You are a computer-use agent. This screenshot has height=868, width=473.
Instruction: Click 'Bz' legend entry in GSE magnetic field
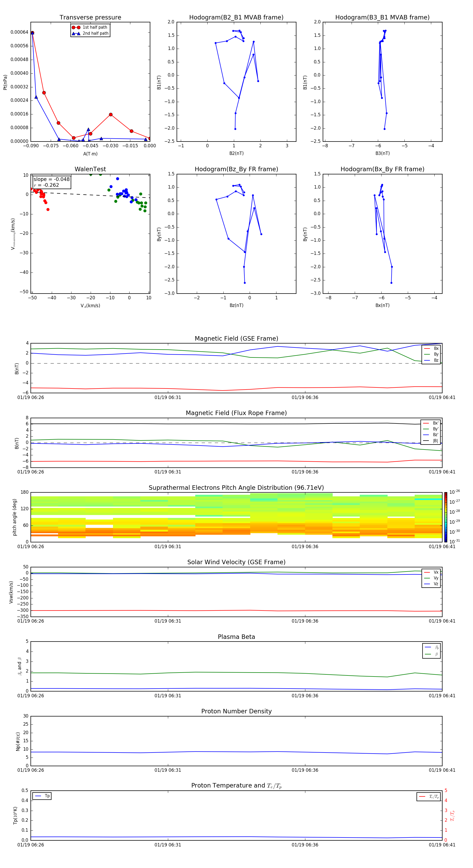tap(431, 361)
